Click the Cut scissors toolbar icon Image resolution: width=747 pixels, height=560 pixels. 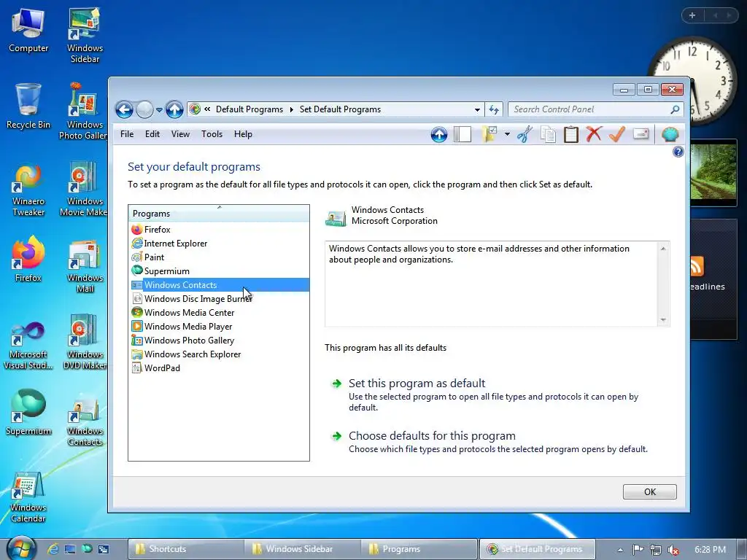[525, 135]
